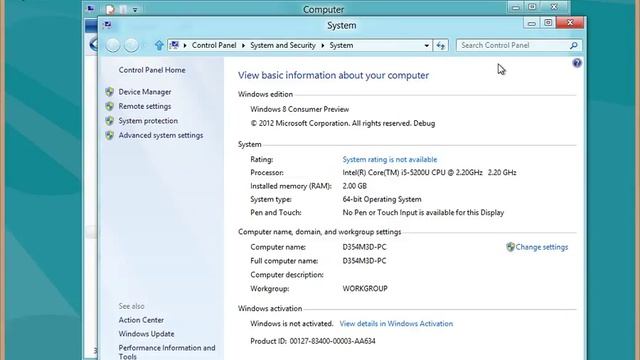Image resolution: width=640 pixels, height=360 pixels.
Task: Select System breadcrumb segment
Action: [x=341, y=45]
